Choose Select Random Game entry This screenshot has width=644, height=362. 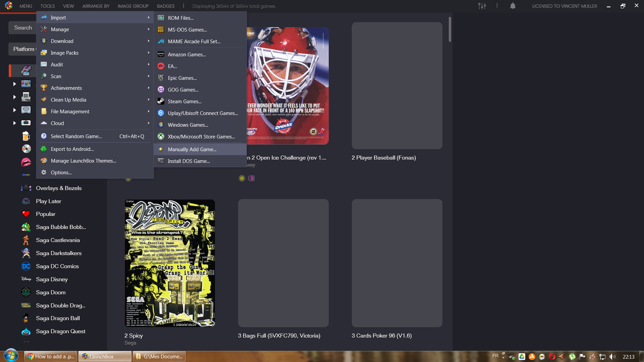(95, 136)
